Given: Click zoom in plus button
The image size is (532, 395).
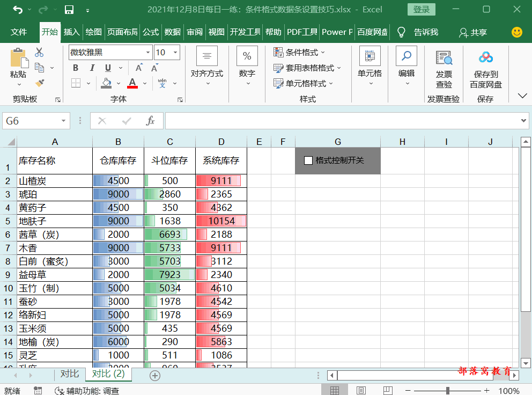Looking at the screenshot, I should click(487, 391).
